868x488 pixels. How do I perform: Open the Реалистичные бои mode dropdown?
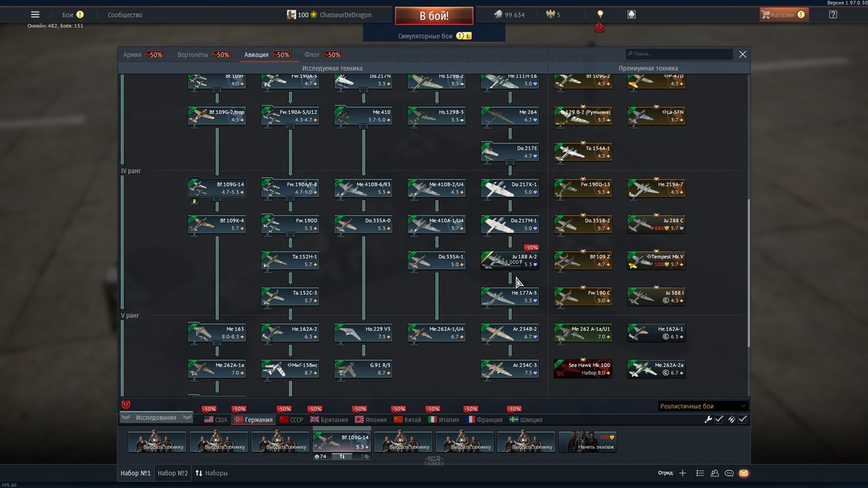(x=703, y=406)
